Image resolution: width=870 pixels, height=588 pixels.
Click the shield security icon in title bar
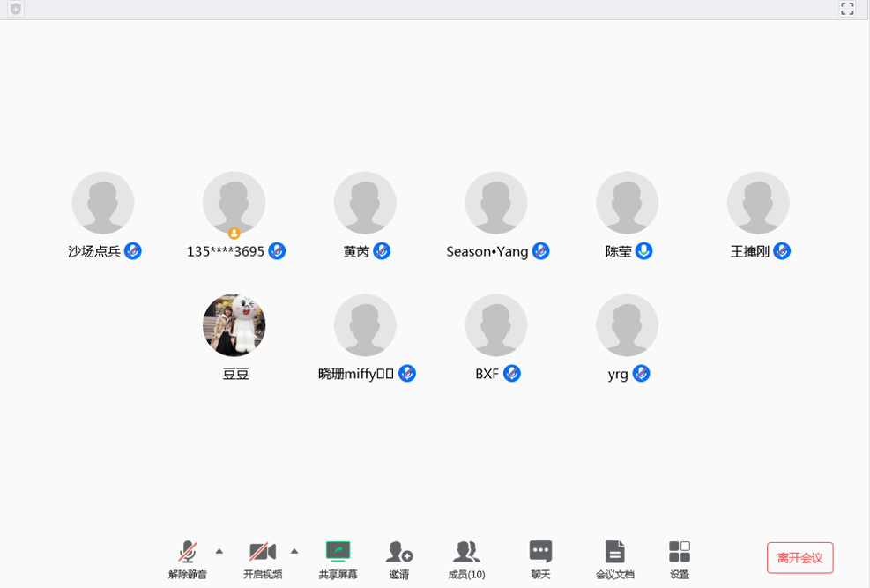click(16, 9)
